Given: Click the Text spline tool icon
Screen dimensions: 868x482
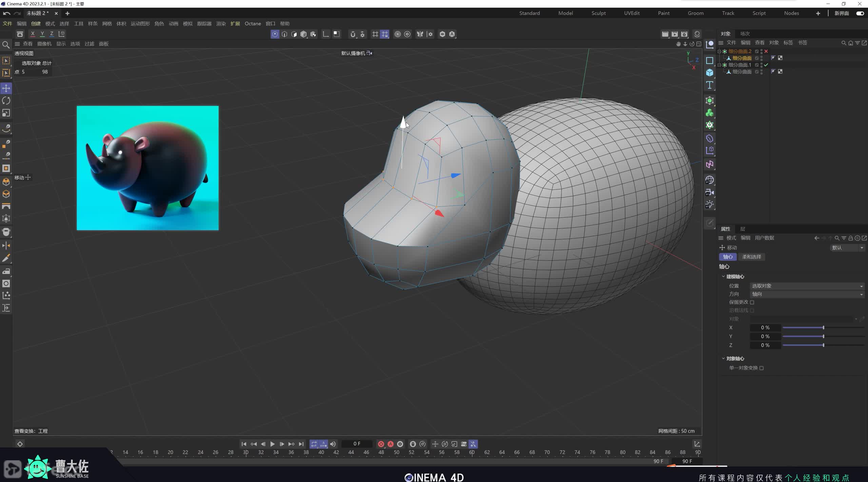Looking at the screenshot, I should [x=709, y=85].
